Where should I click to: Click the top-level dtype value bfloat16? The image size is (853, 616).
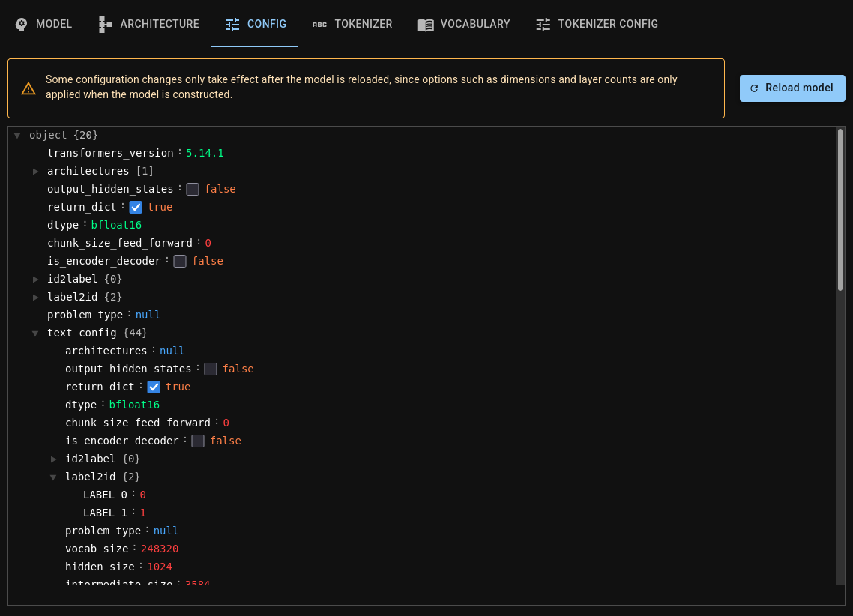[116, 225]
